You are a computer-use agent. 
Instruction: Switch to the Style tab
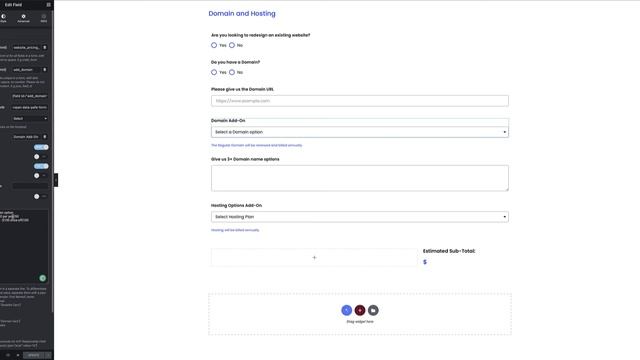(x=3, y=18)
